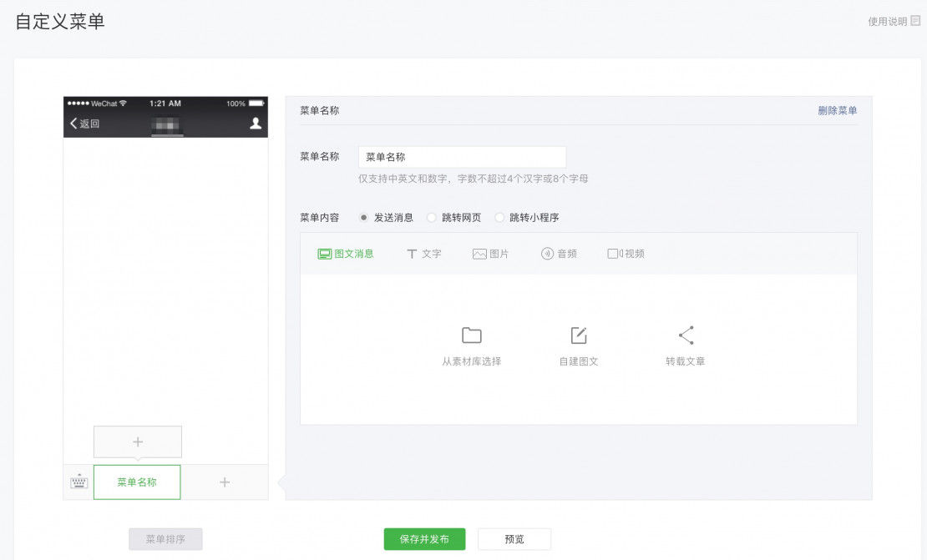Screen dimensions: 927x560
Task: Select 转载文章 to repost an article
Action: (x=686, y=342)
